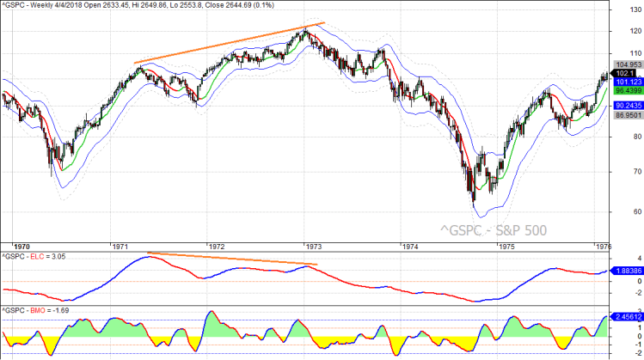Select the 80 price axis label
644x360 pixels.
coord(637,137)
